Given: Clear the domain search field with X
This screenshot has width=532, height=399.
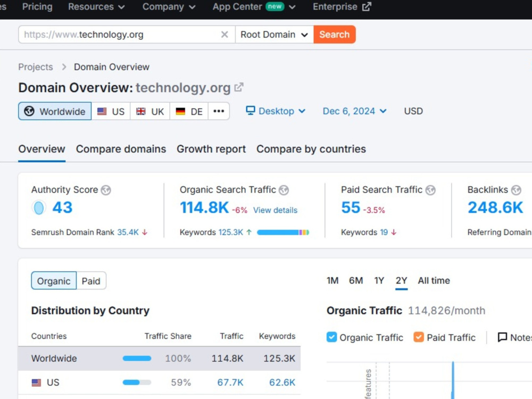Looking at the screenshot, I should (x=225, y=35).
